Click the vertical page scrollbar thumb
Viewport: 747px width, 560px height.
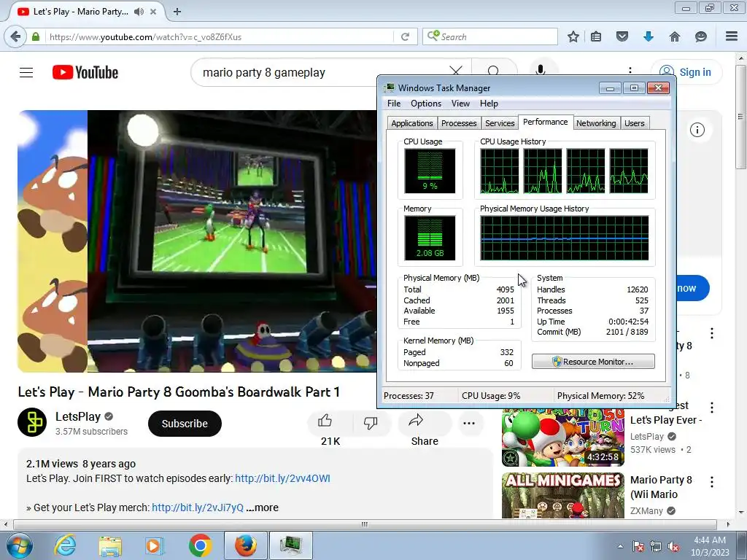740,117
